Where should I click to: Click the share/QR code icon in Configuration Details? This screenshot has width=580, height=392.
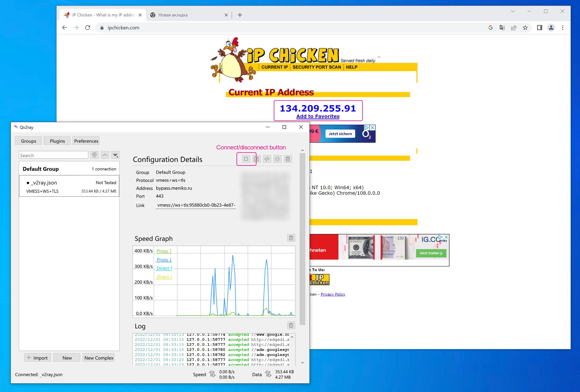[x=277, y=159]
